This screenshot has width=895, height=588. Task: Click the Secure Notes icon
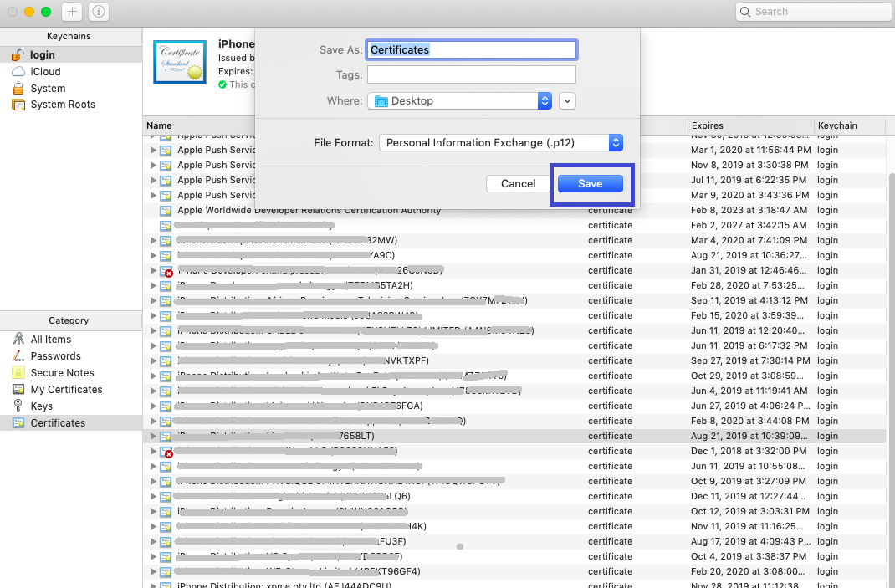(x=18, y=372)
